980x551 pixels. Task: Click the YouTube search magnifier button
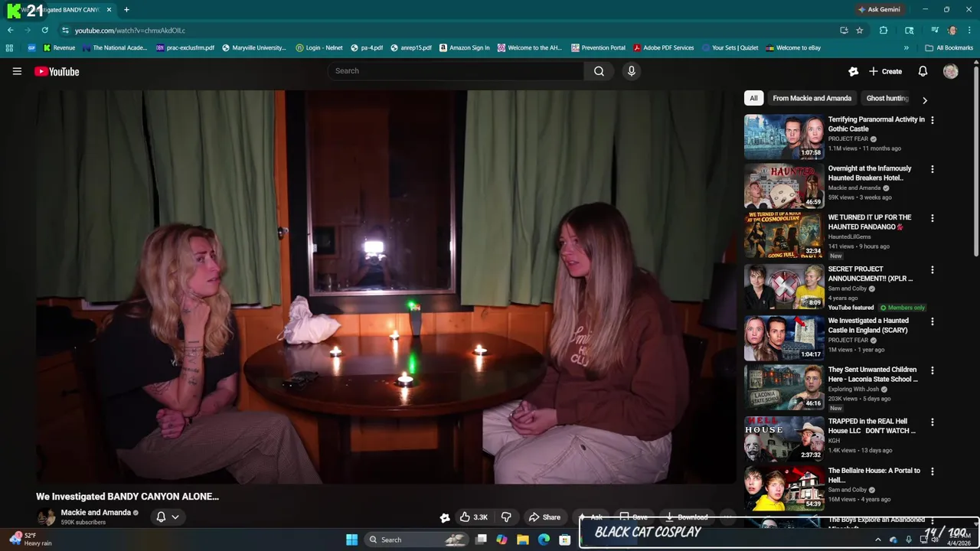coord(599,71)
